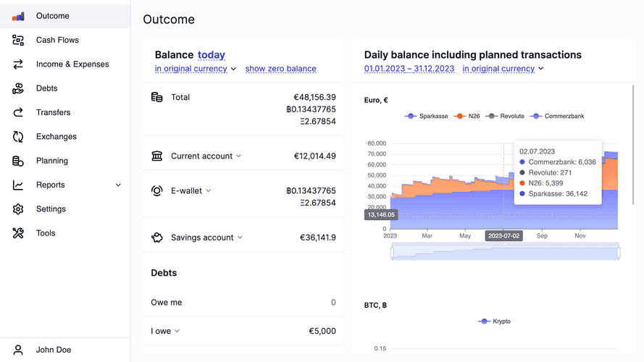Open the balance currency dropdown under Balance
644x362 pixels.
(196, 69)
